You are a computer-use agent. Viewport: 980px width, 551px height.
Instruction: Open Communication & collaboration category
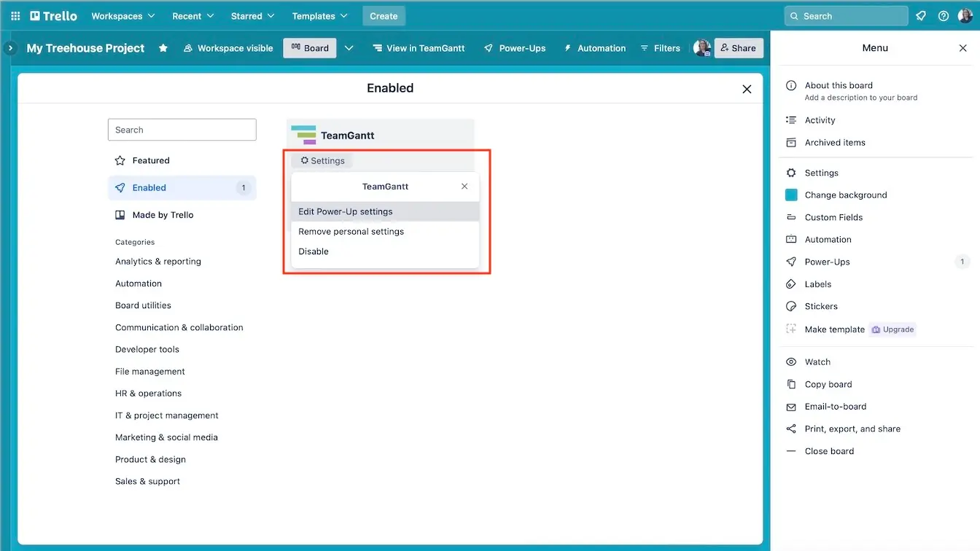(x=179, y=328)
